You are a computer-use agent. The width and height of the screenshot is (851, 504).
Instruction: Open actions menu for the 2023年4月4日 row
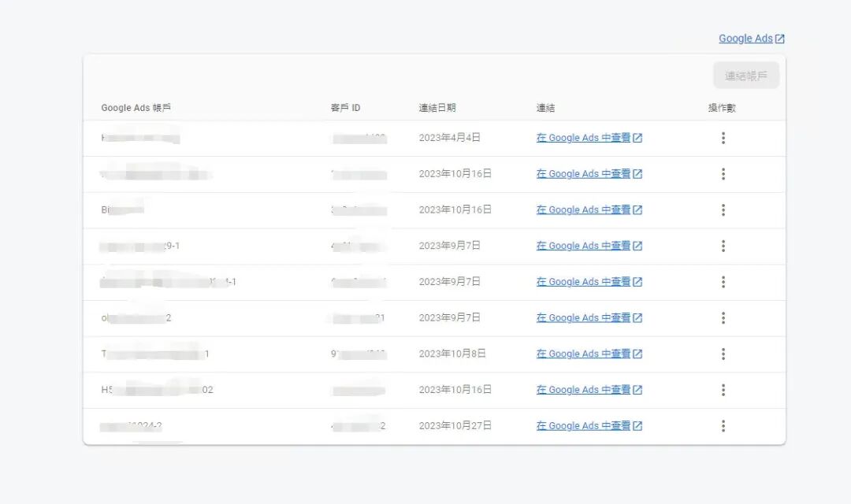[x=723, y=138]
